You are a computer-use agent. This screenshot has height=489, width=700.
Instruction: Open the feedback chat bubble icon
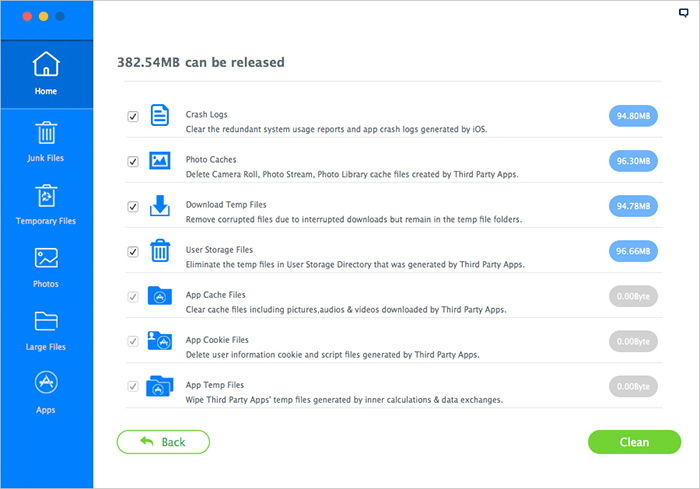(683, 13)
